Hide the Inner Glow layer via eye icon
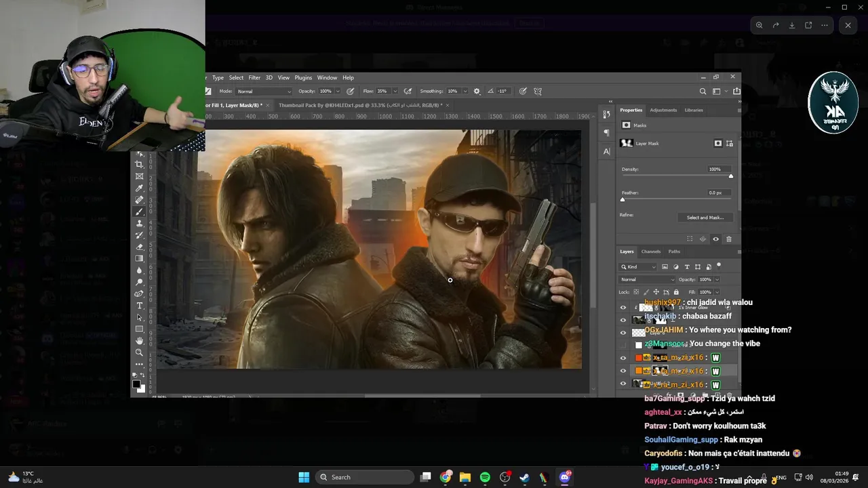Image resolution: width=868 pixels, height=488 pixels. click(623, 307)
